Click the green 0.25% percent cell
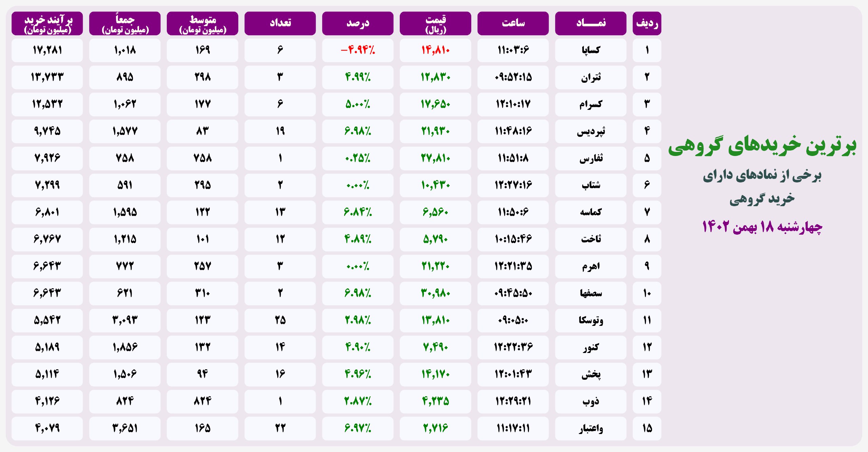The width and height of the screenshot is (868, 452). click(357, 158)
